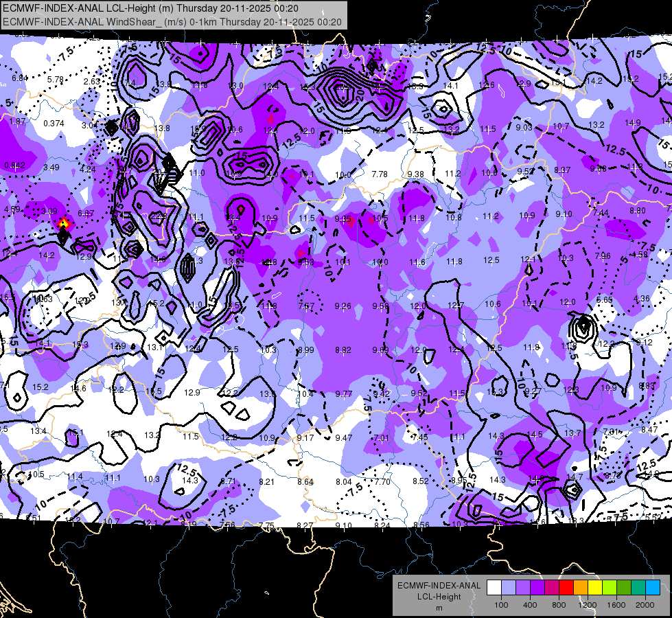This screenshot has height=618, width=672.
Task: Click the lime green legend swatch
Action: coord(610,587)
